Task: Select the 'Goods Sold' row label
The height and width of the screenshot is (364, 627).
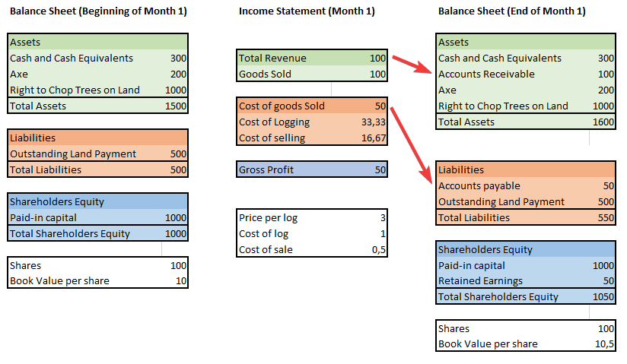Action: point(265,74)
